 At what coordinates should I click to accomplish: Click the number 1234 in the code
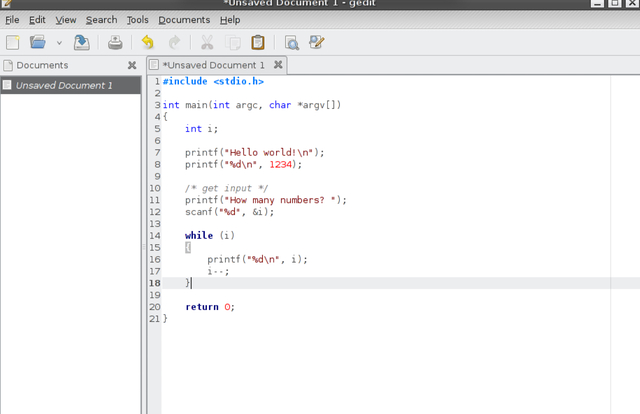click(x=280, y=164)
